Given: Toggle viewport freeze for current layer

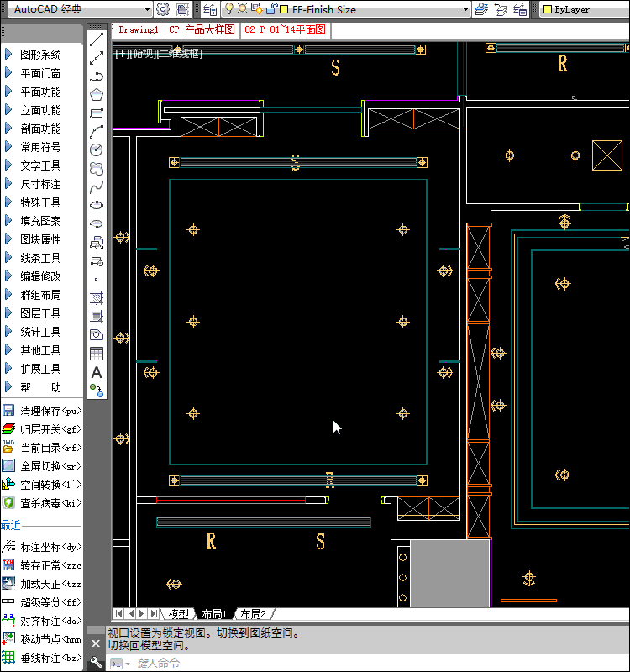Looking at the screenshot, I should tap(257, 8).
